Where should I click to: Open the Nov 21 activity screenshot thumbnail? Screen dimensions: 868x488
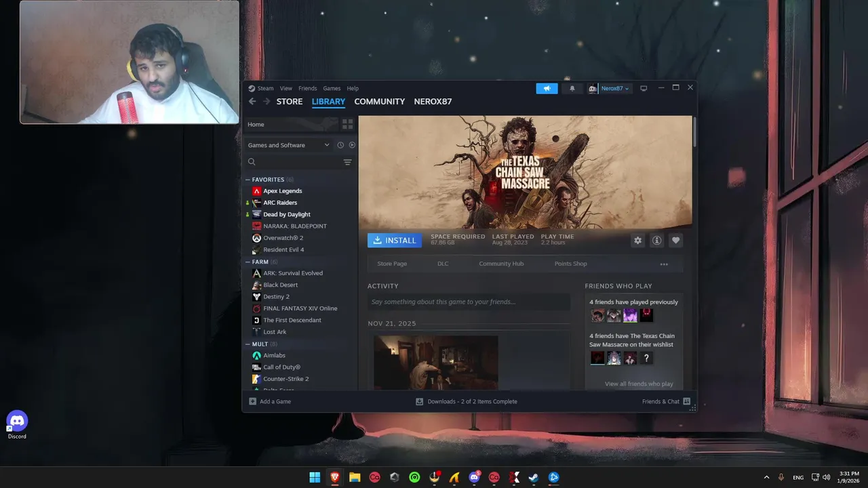tap(436, 363)
